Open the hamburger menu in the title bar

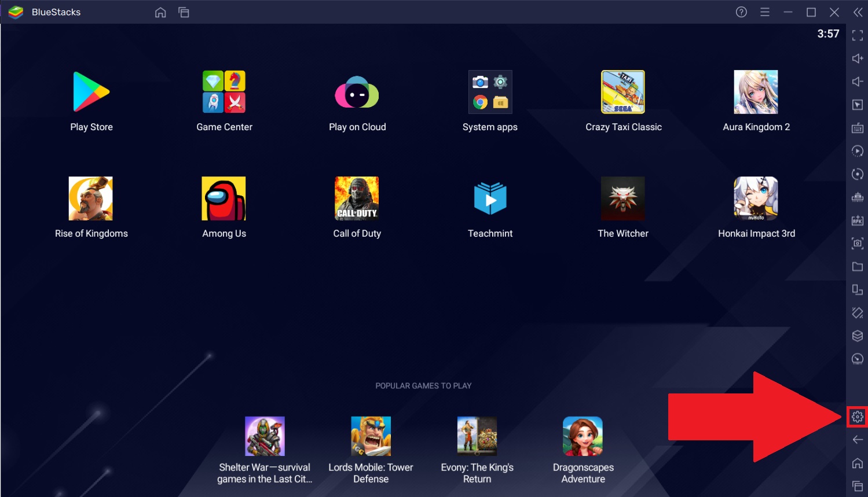point(764,12)
